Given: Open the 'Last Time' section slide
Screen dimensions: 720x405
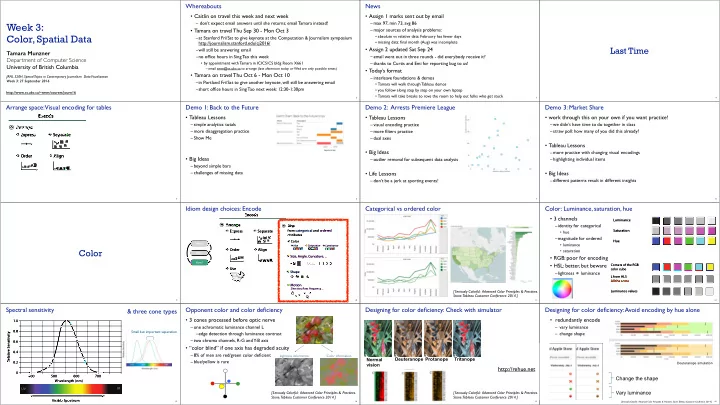Looking at the screenshot, I should coord(630,51).
